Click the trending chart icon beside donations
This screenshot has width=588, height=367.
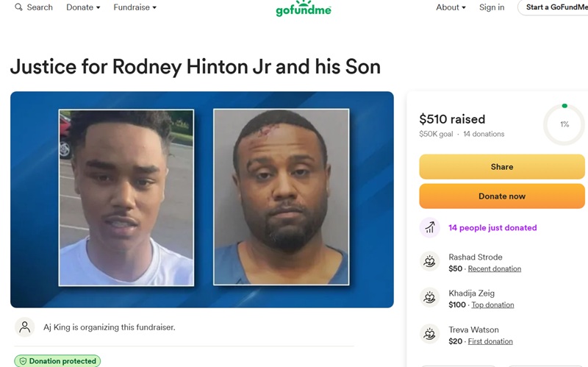point(429,227)
